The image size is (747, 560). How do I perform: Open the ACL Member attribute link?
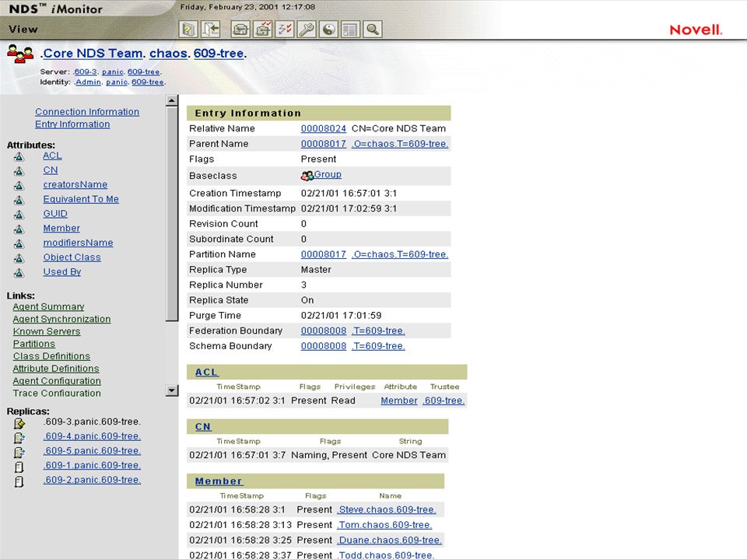click(398, 401)
